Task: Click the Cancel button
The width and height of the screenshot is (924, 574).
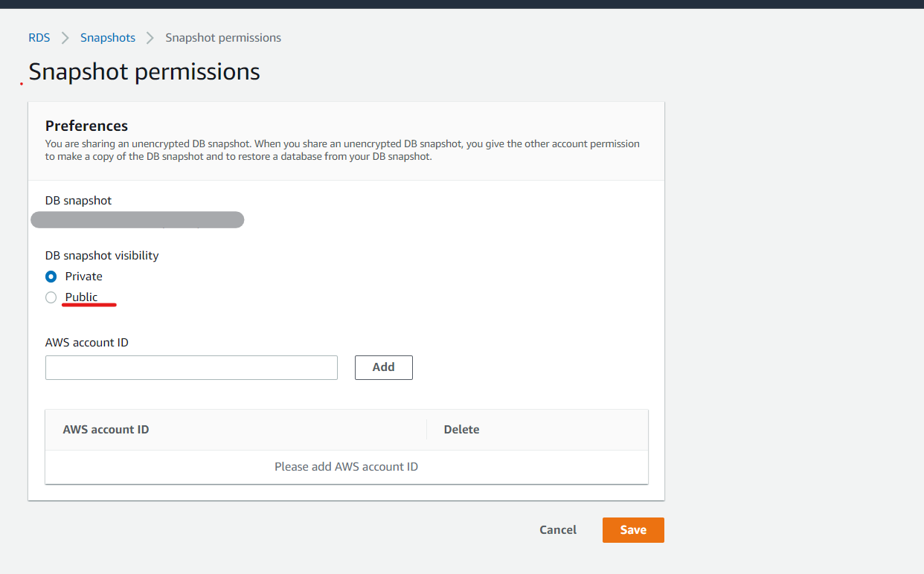Action: [557, 529]
